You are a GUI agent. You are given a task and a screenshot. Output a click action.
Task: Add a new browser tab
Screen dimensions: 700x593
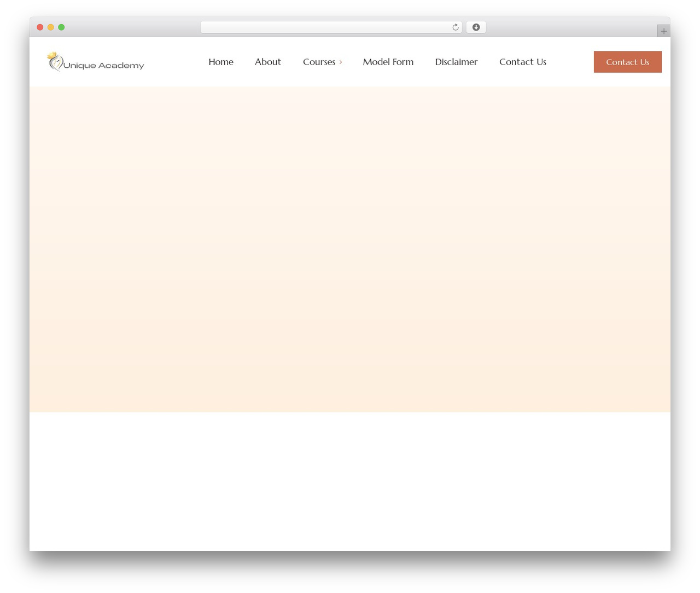(x=663, y=31)
